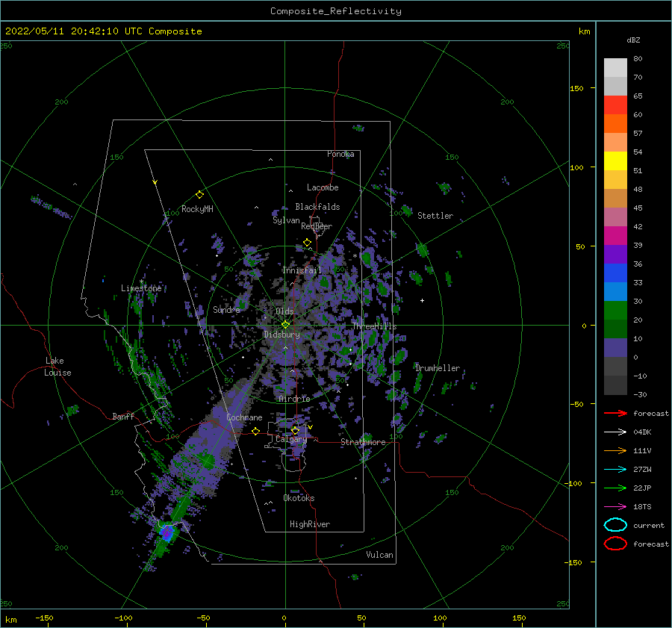Click the ThreeHills label
This screenshot has width=672, height=628.
[375, 326]
